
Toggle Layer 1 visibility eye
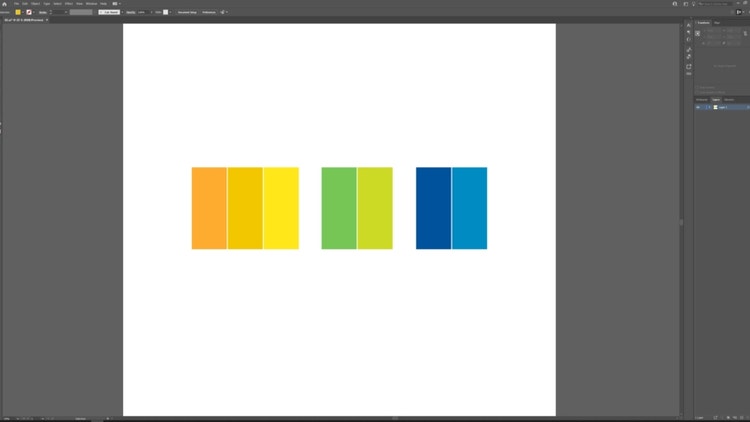point(698,107)
